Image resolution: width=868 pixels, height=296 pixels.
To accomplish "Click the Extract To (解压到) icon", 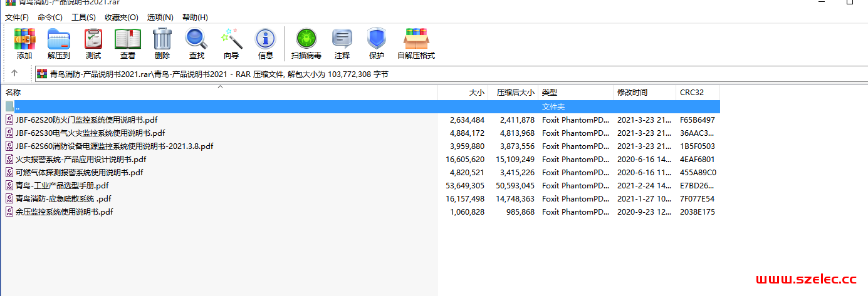I will coord(59,39).
